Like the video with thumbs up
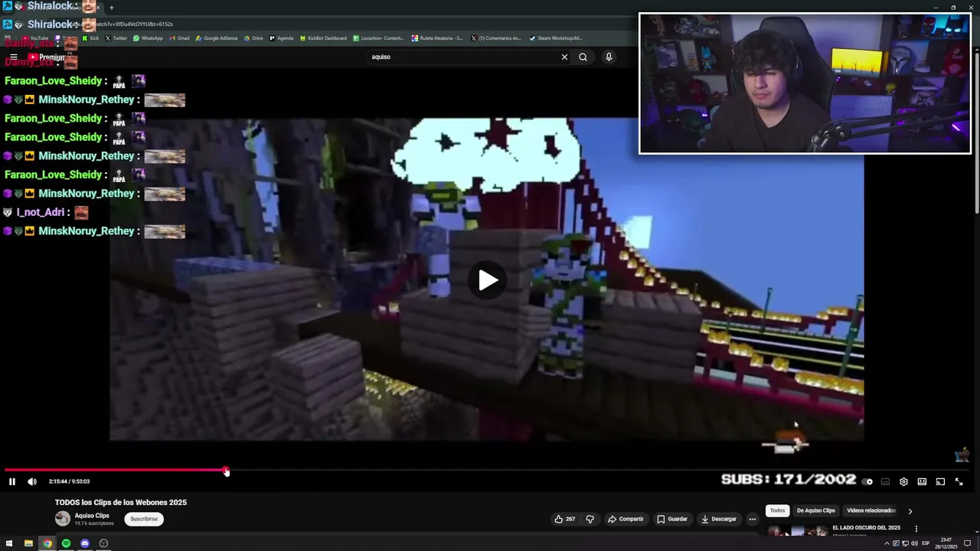The image size is (980, 551). [x=565, y=519]
